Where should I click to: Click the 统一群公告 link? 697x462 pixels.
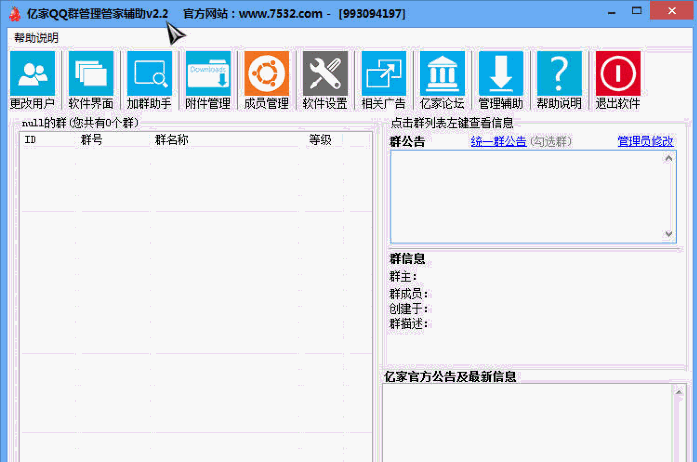coord(498,141)
